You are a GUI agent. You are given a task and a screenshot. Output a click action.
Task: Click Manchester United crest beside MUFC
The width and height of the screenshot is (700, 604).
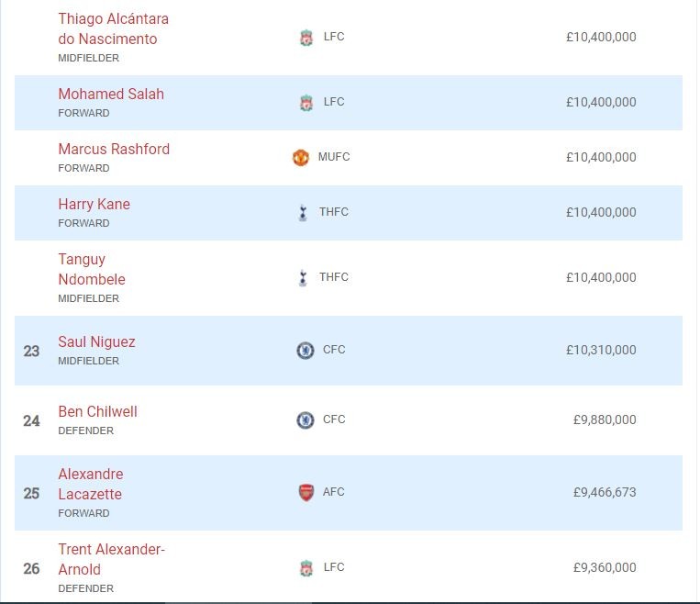[301, 157]
